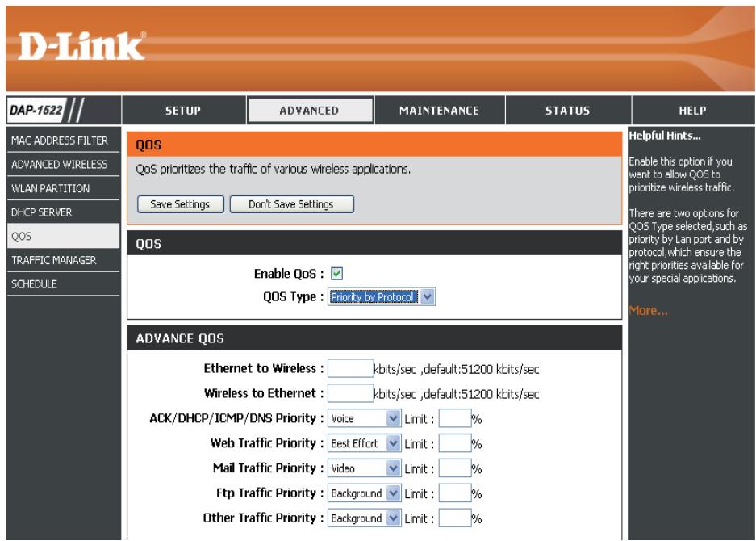Select Advanced Wireless in sidebar

(63, 165)
